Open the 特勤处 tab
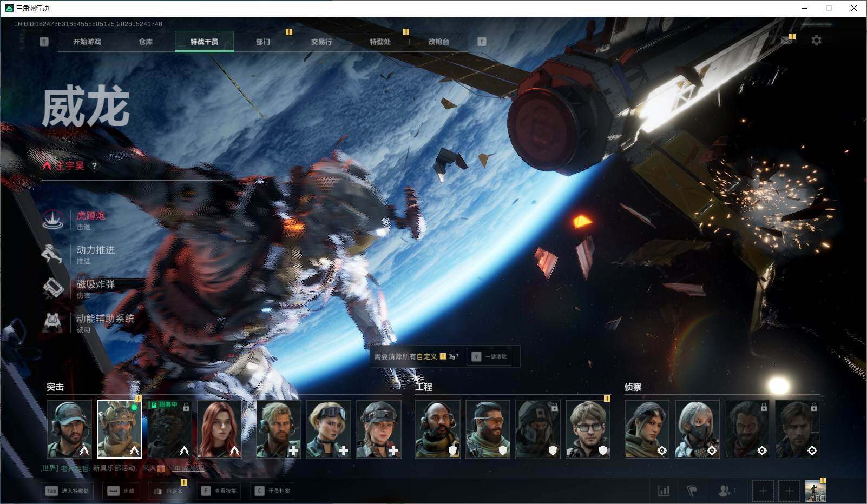867x504 pixels. click(380, 42)
